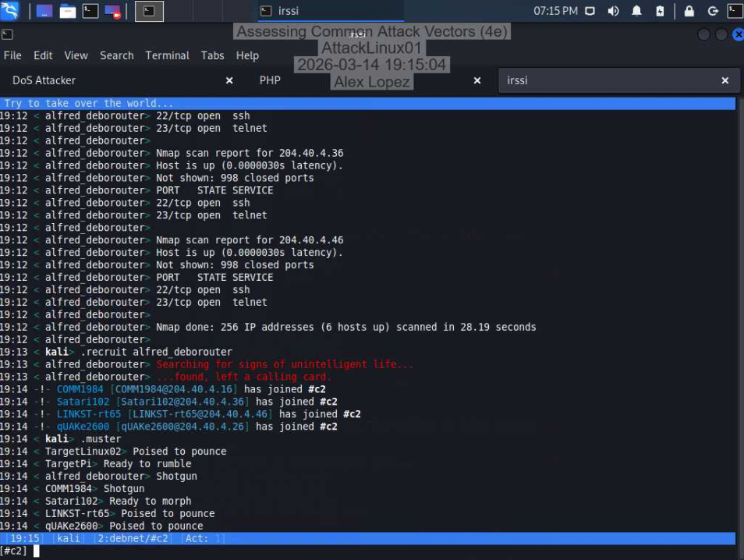The height and width of the screenshot is (560, 744).
Task: Open the calendar by clicking the clock
Action: point(555,11)
